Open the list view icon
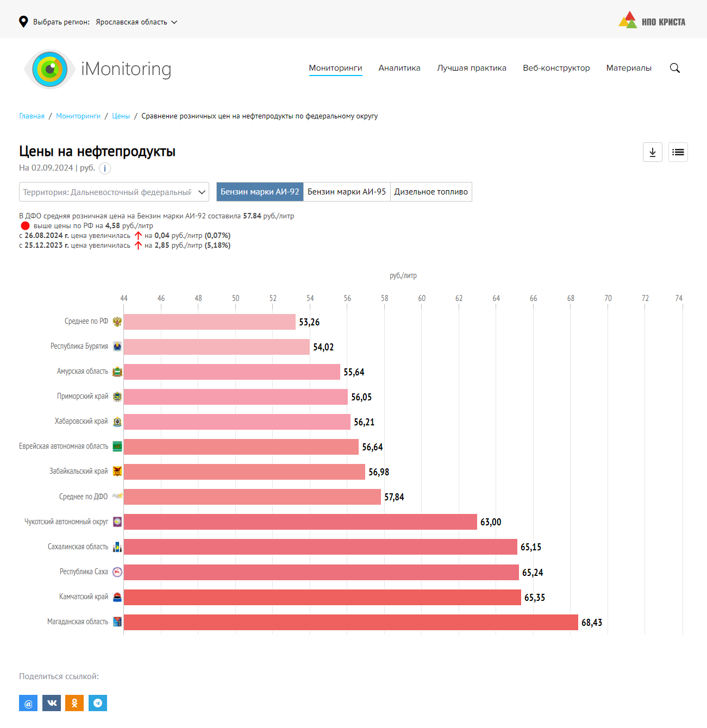 point(678,152)
